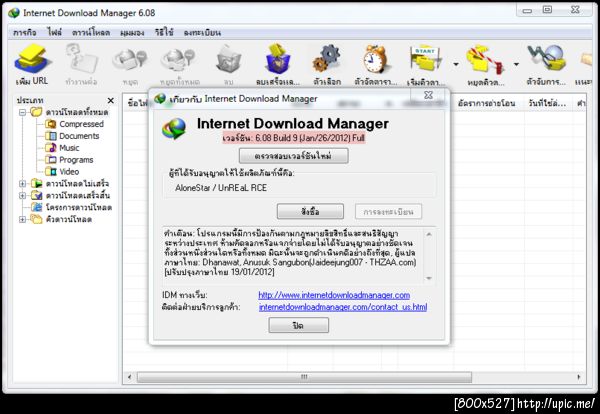This screenshot has height=414, width=600.
Task: Click the Transfer rate column header
Action: (x=487, y=103)
